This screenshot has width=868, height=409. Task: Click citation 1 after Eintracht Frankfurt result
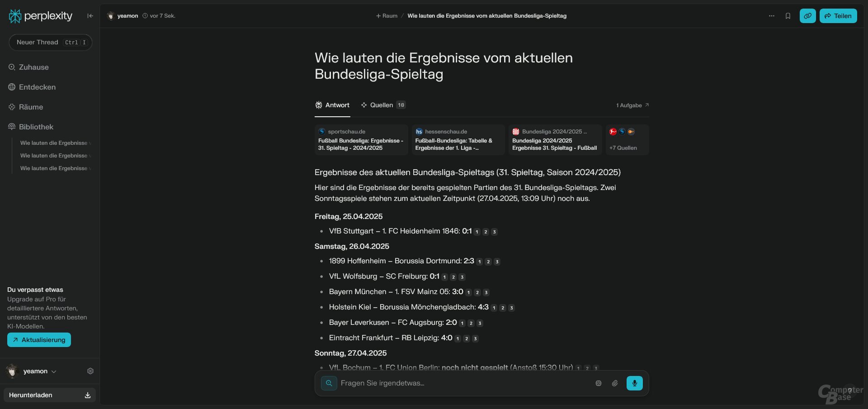pos(458,338)
